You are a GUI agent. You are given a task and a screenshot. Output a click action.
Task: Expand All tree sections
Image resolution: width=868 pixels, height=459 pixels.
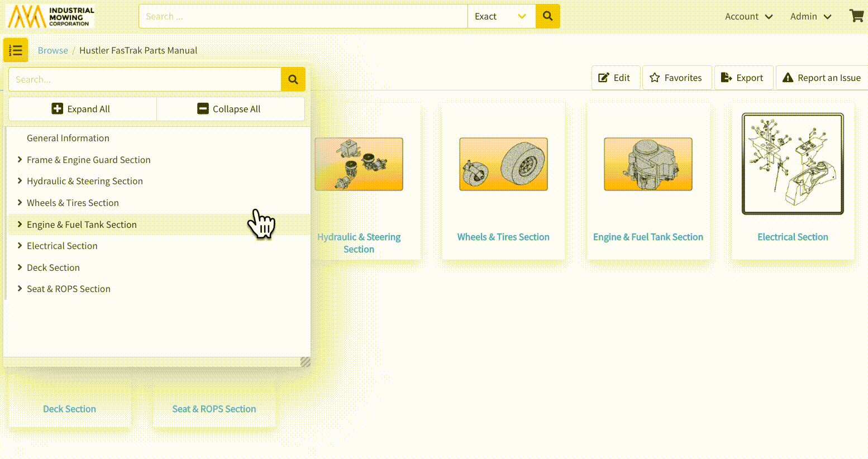(81, 109)
